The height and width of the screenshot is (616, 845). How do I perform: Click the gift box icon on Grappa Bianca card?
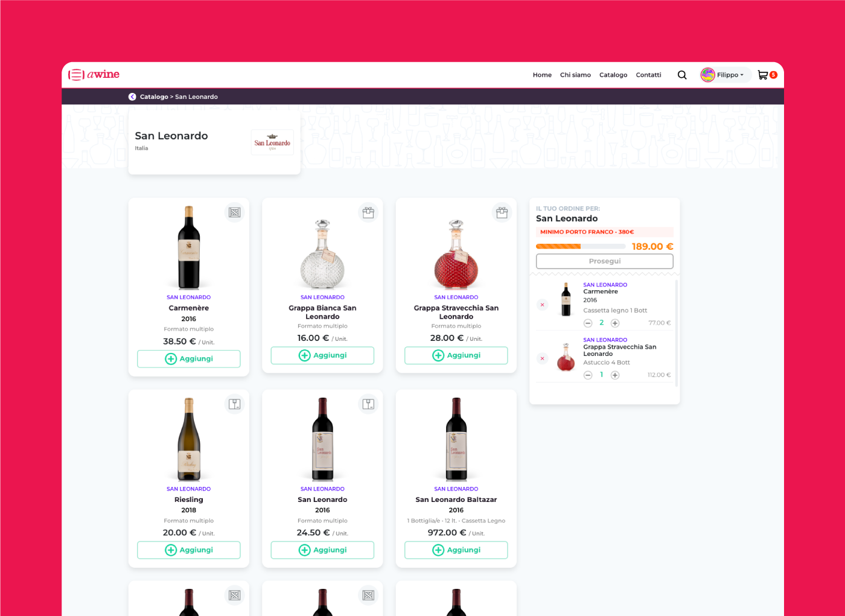tap(368, 212)
